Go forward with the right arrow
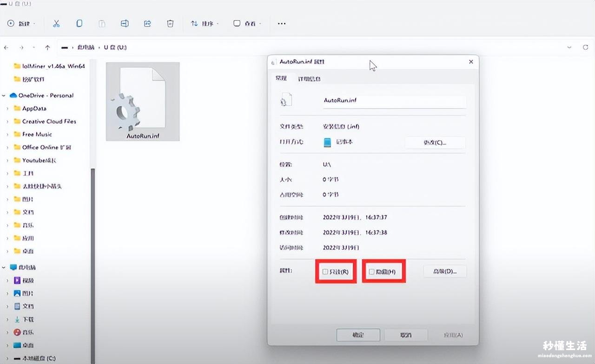595x364 pixels. 21,47
